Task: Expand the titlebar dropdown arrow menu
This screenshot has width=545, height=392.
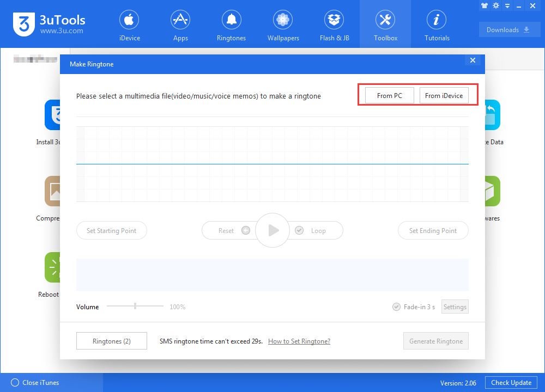Action: [507, 5]
